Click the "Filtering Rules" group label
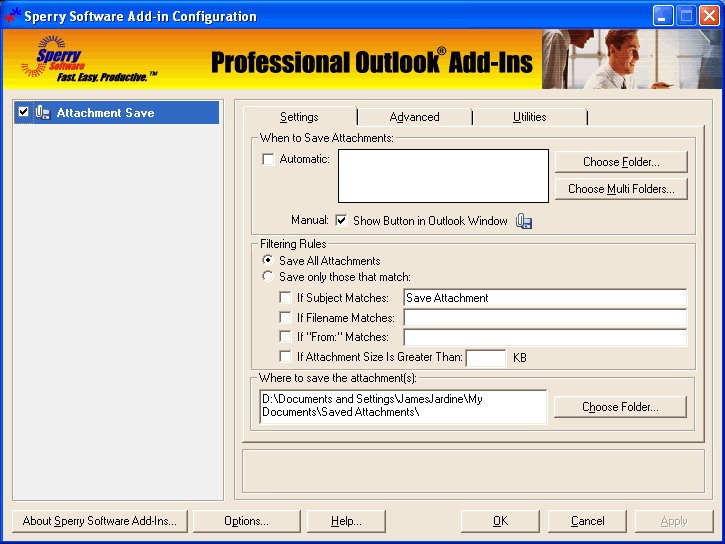The image size is (725, 544). (293, 244)
